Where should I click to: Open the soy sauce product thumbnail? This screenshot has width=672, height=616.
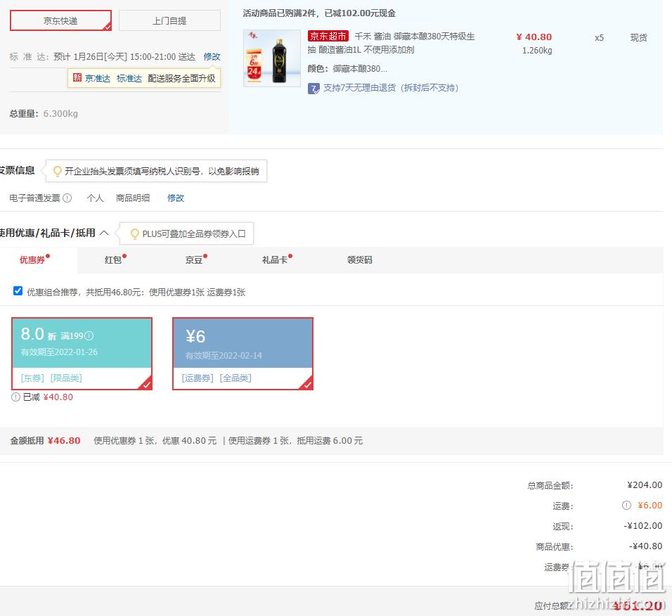point(272,58)
